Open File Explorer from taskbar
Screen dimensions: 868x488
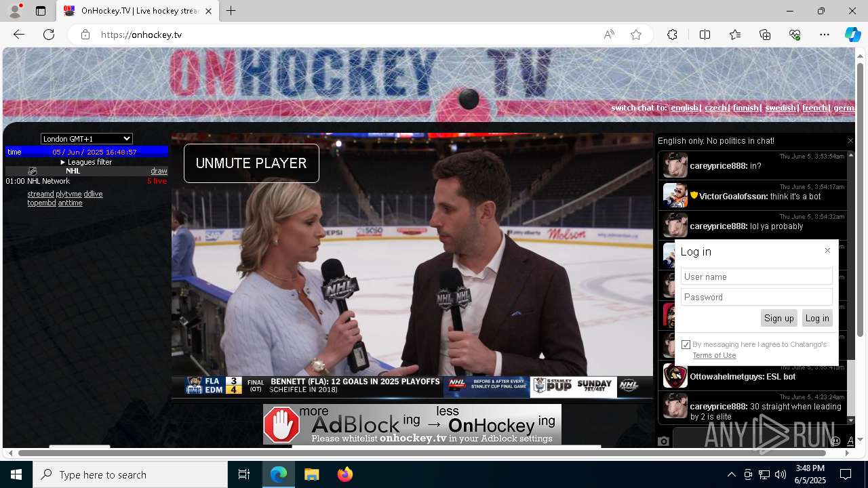coord(311,474)
